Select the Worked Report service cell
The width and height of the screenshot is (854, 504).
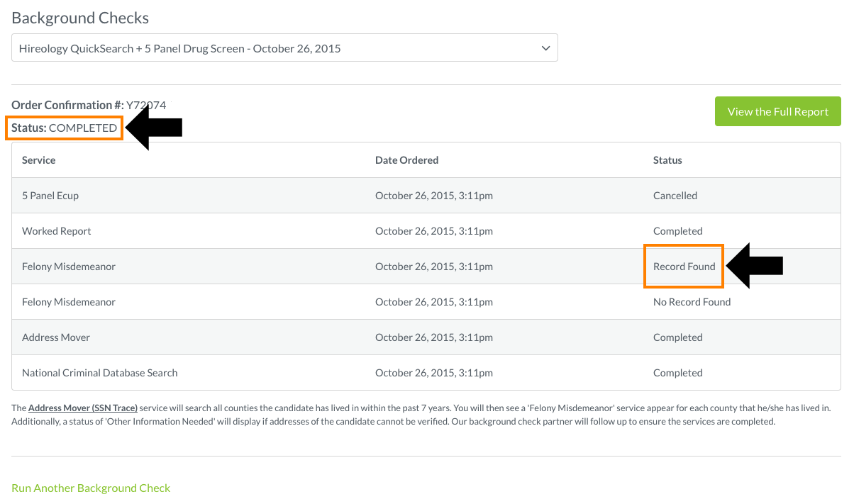[57, 231]
